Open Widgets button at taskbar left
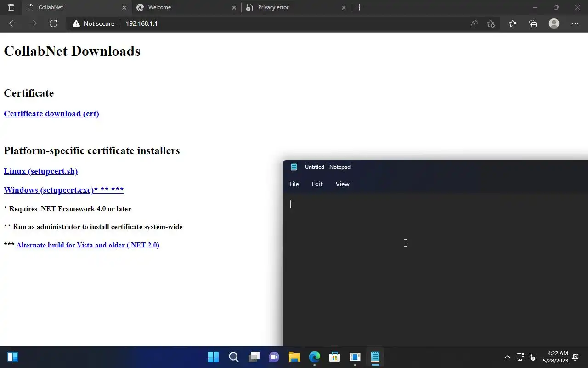 [x=13, y=357]
